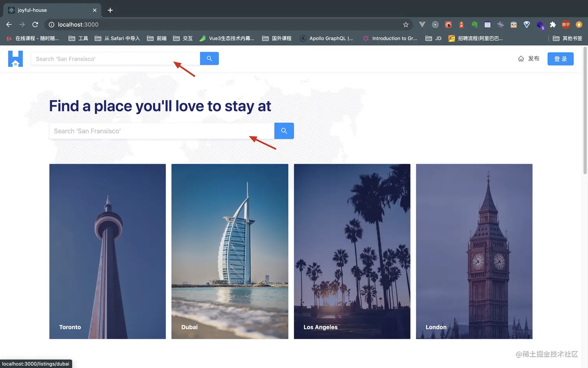Click the 发布 nav menu item

[x=528, y=59]
